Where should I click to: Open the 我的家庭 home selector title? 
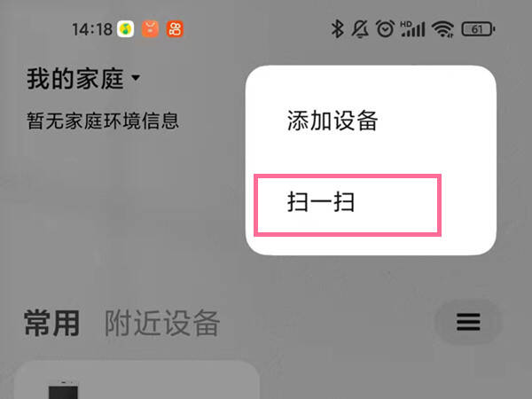(x=75, y=79)
